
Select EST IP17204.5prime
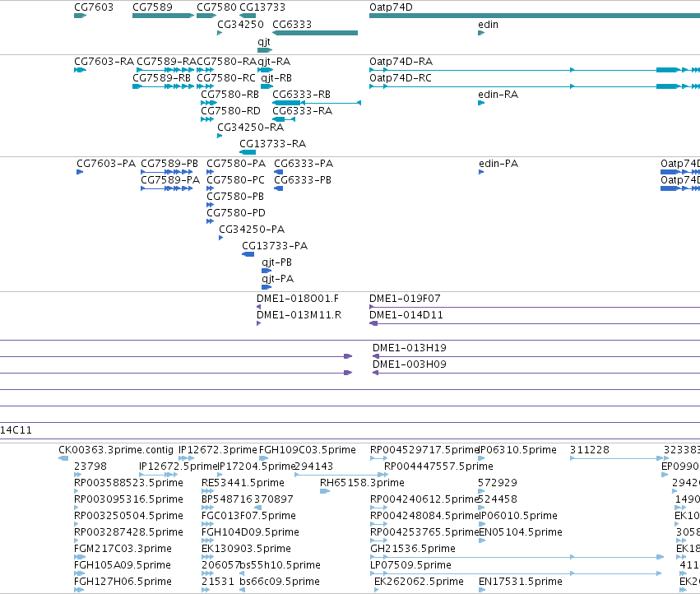tap(219, 475)
